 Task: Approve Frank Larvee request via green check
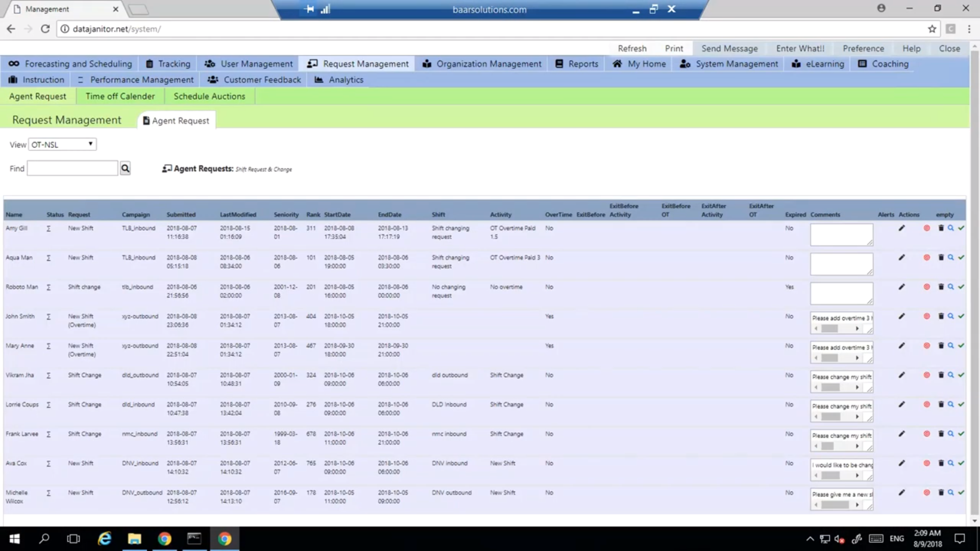coord(961,434)
